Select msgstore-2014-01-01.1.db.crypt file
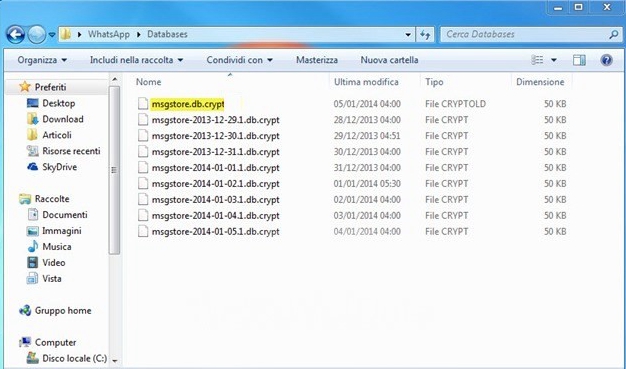Image resolution: width=626 pixels, height=369 pixels. (215, 168)
